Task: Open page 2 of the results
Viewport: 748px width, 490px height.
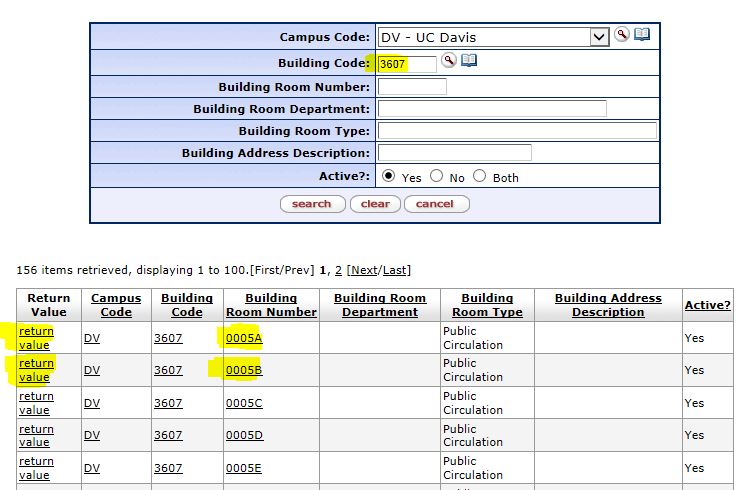Action: click(x=338, y=270)
